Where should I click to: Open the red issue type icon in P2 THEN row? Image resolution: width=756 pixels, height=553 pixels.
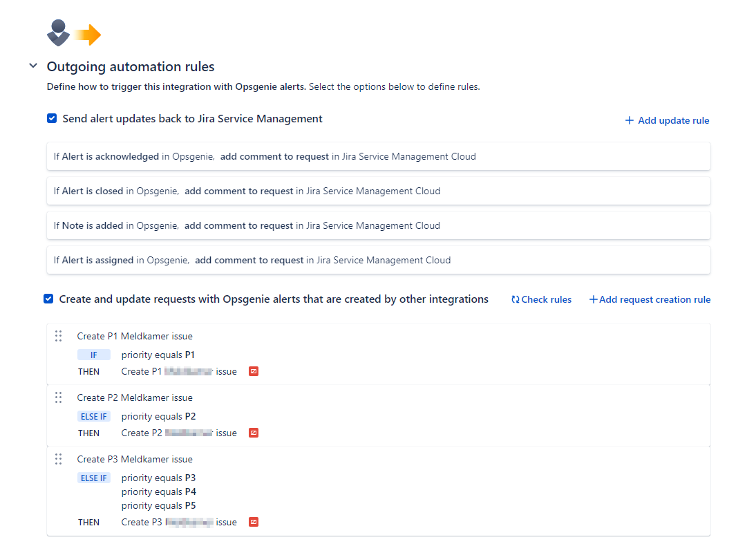pyautogui.click(x=253, y=433)
